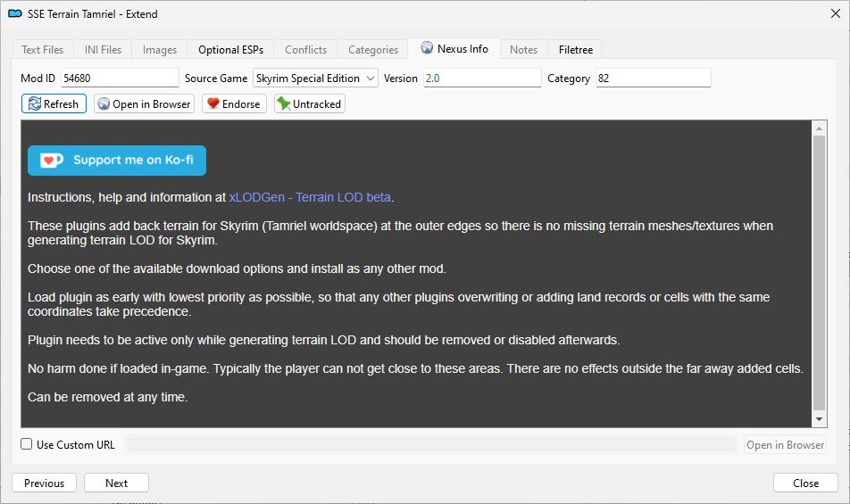This screenshot has width=850, height=504.
Task: Expand the Source Game dropdown
Action: point(315,78)
